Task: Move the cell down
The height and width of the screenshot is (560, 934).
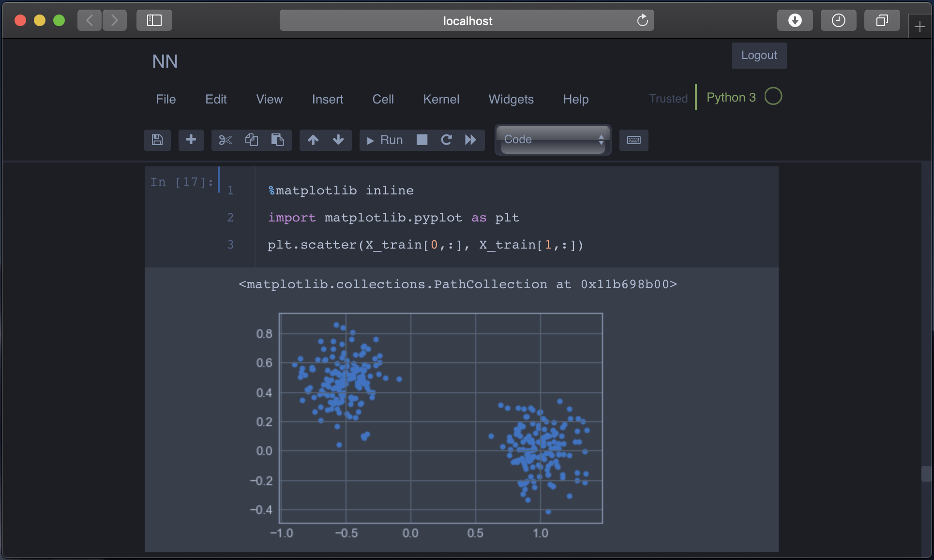Action: click(338, 140)
